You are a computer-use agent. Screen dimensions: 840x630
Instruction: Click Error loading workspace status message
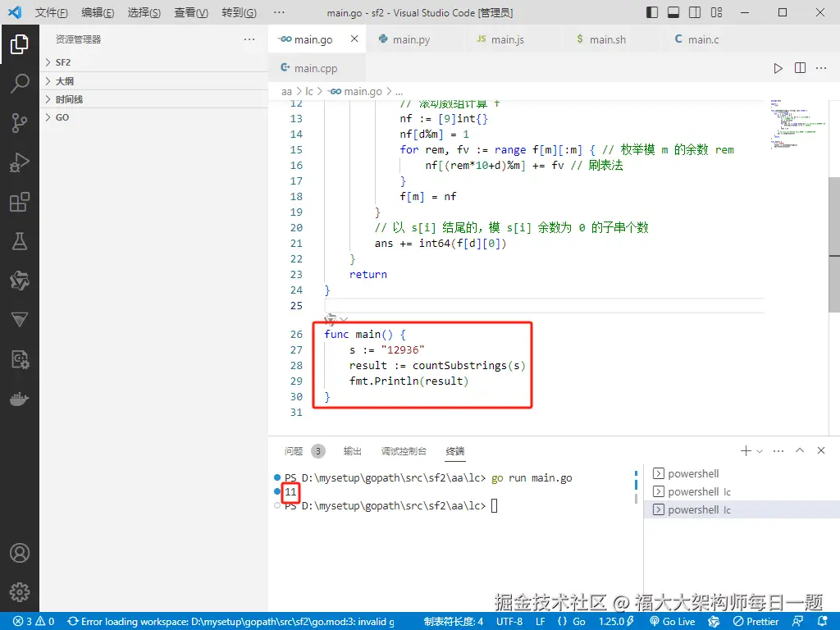(x=231, y=622)
